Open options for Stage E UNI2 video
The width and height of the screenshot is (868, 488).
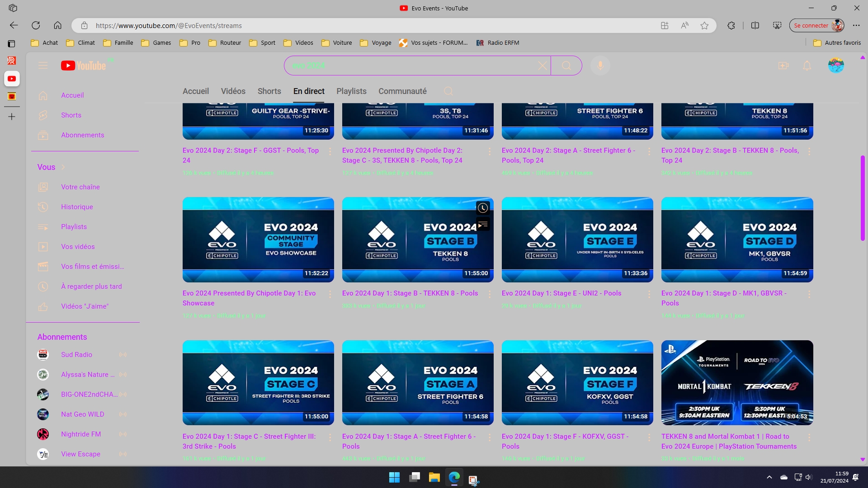pos(649,294)
